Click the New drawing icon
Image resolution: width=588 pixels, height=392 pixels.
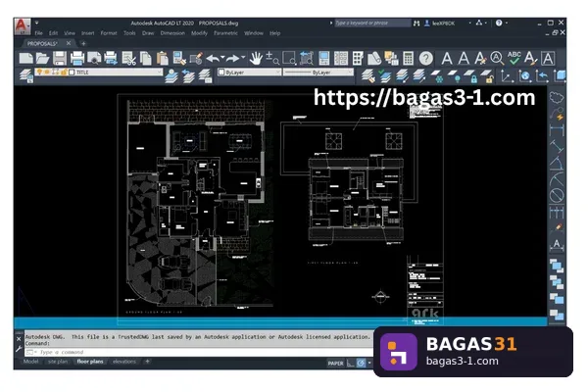(25, 58)
